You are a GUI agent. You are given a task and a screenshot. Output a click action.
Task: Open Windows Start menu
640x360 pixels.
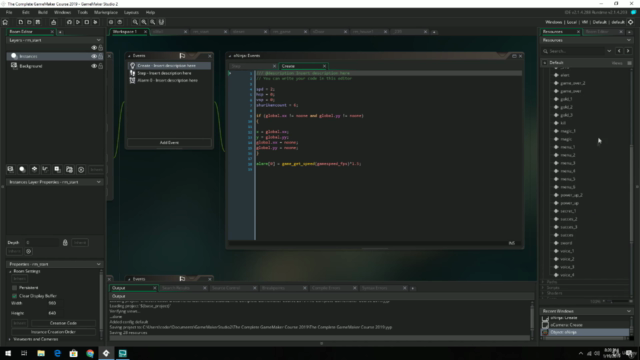coord(8,353)
